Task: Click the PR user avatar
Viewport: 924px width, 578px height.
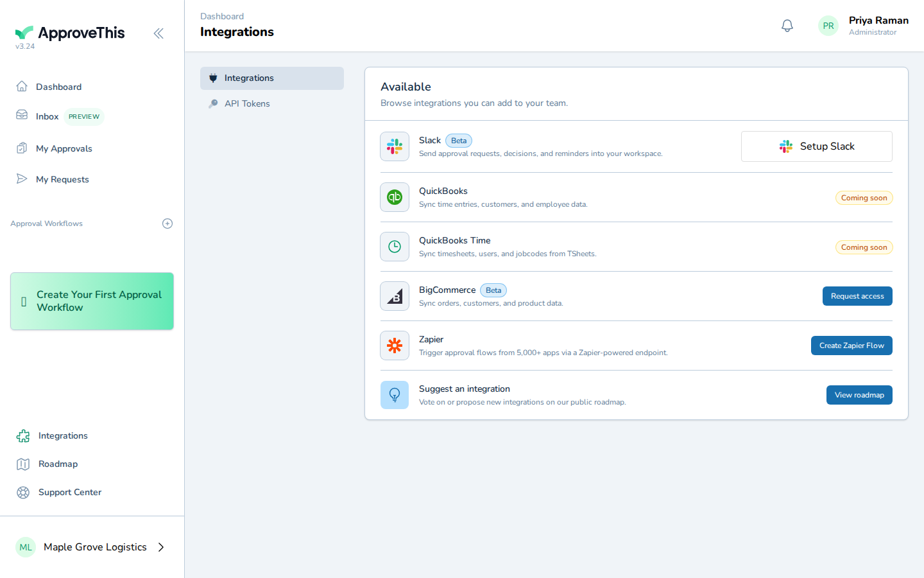Action: 828,26
